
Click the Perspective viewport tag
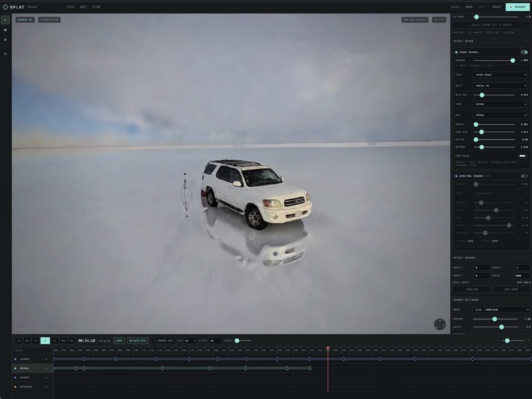tap(49, 19)
